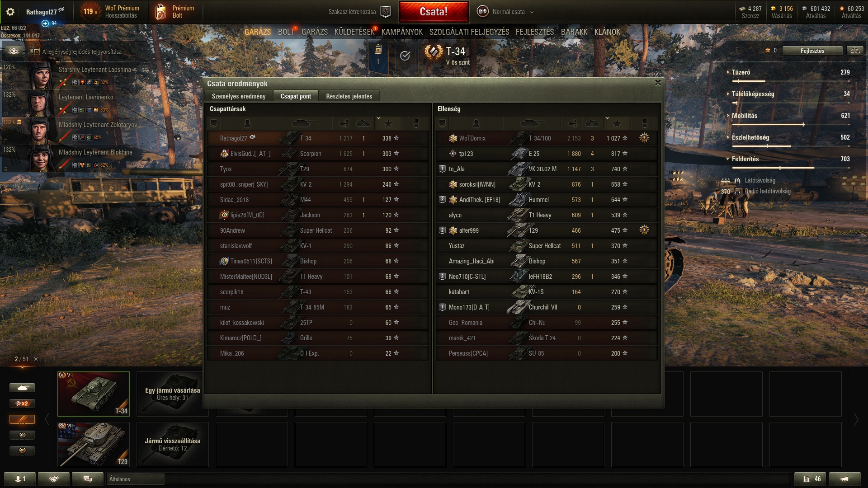Start the battle with the Csata! button
The width and height of the screenshot is (868, 488).
click(434, 12)
